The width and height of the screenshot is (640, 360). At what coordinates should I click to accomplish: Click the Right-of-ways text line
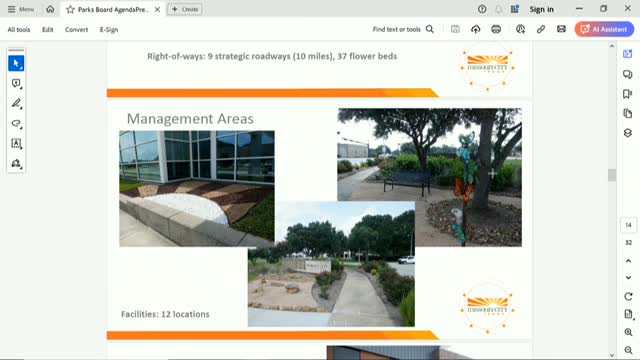click(x=272, y=56)
